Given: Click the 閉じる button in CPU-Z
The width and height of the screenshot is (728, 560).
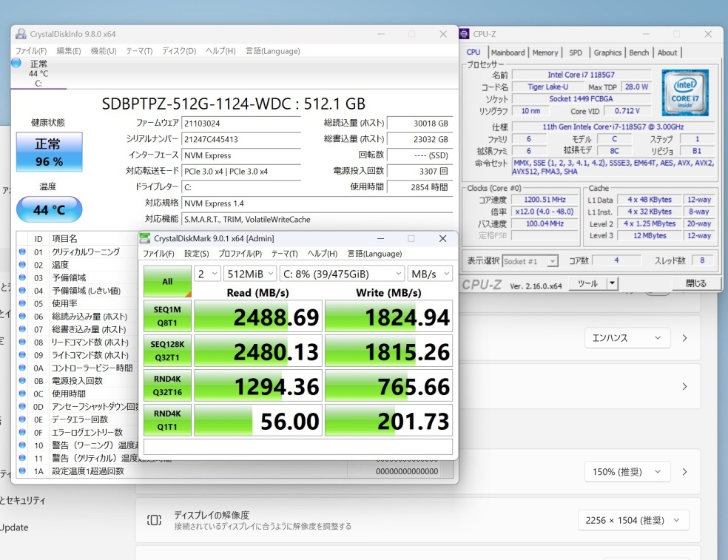Looking at the screenshot, I should [x=696, y=283].
